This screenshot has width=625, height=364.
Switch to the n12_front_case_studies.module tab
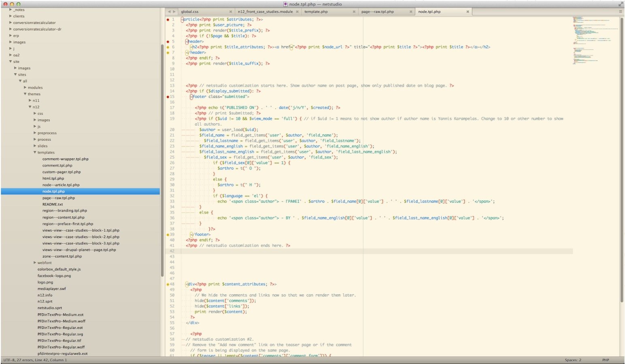click(x=265, y=12)
